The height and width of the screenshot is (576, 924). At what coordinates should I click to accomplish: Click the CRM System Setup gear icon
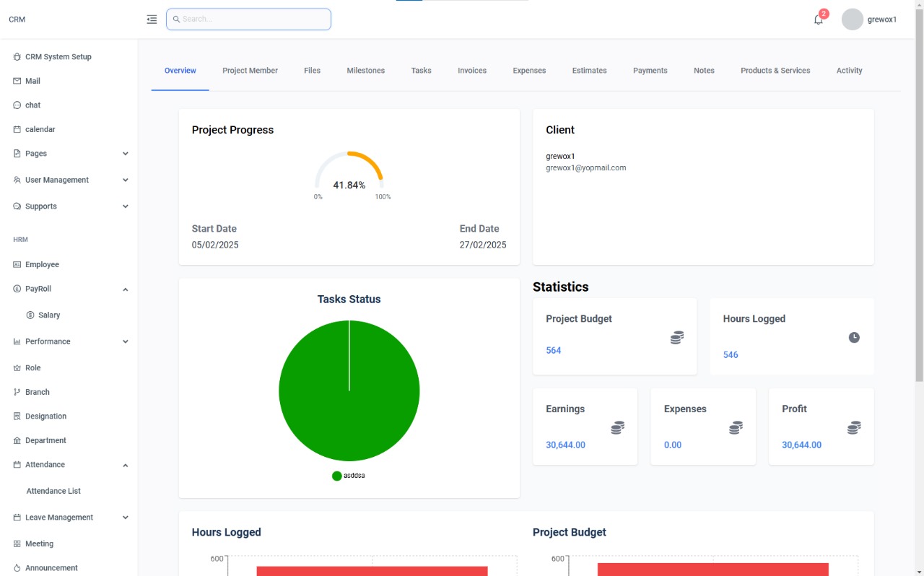tap(17, 57)
